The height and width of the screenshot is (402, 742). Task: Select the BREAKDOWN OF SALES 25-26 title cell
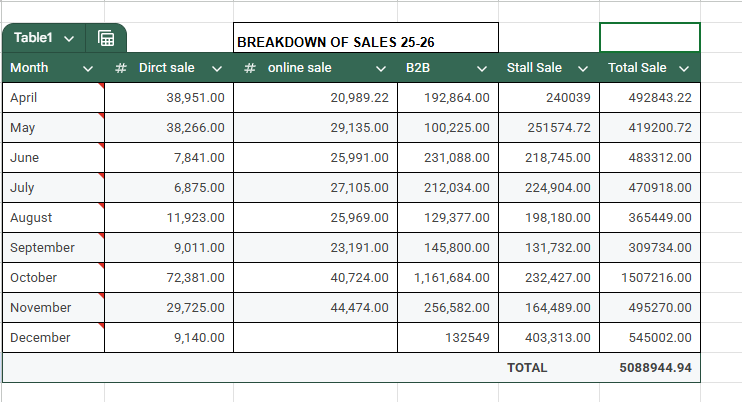tap(365, 38)
